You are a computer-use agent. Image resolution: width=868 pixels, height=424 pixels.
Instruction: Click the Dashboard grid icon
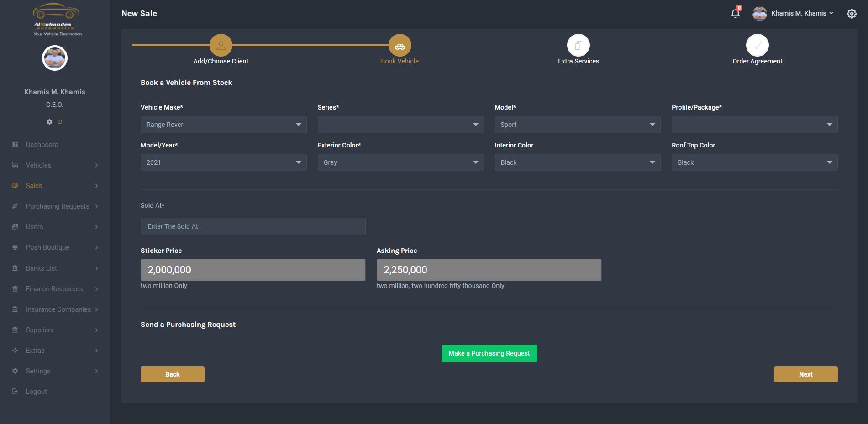pos(15,145)
